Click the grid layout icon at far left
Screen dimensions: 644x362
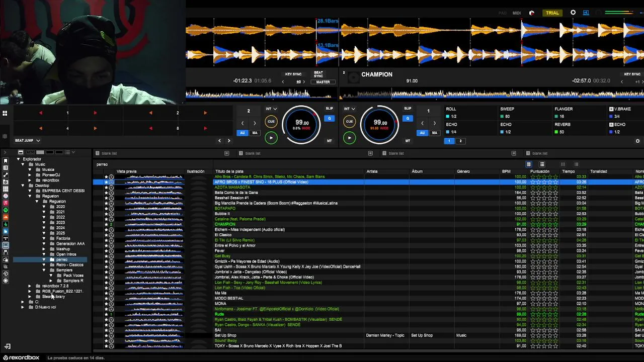pos(5,114)
